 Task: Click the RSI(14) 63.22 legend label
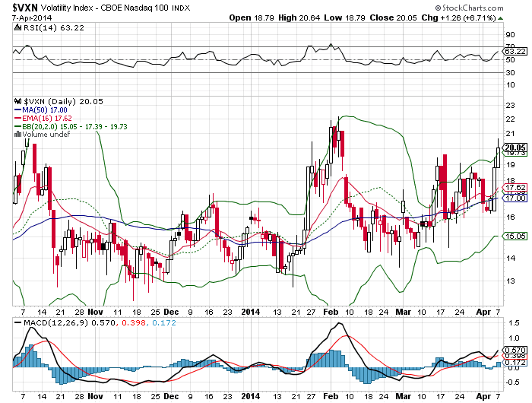click(x=54, y=28)
